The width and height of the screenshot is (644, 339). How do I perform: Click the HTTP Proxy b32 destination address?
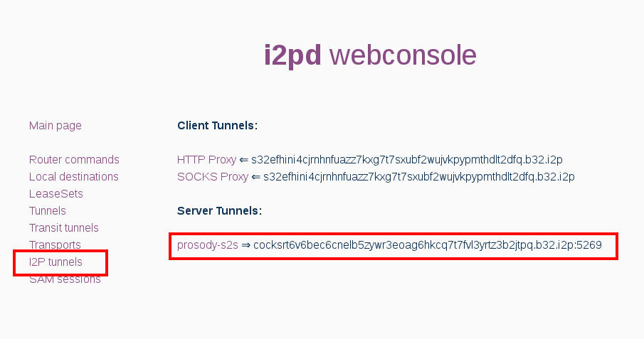click(411, 160)
